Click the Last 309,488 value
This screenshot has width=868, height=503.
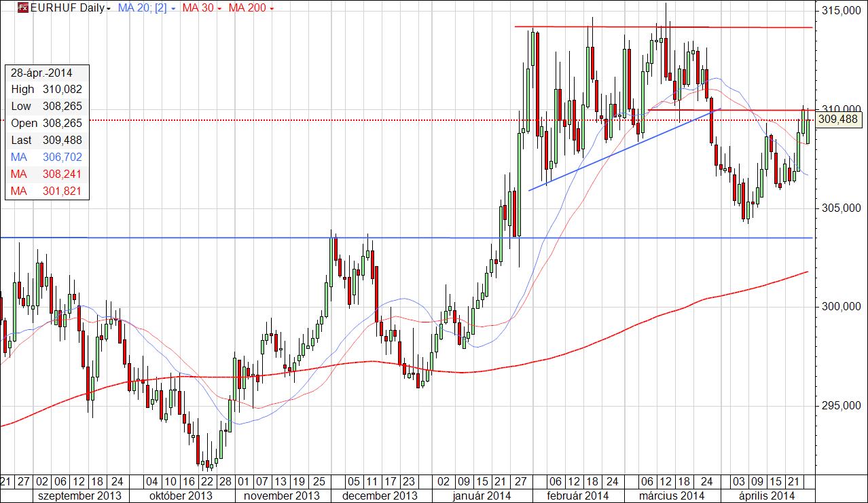coord(62,141)
